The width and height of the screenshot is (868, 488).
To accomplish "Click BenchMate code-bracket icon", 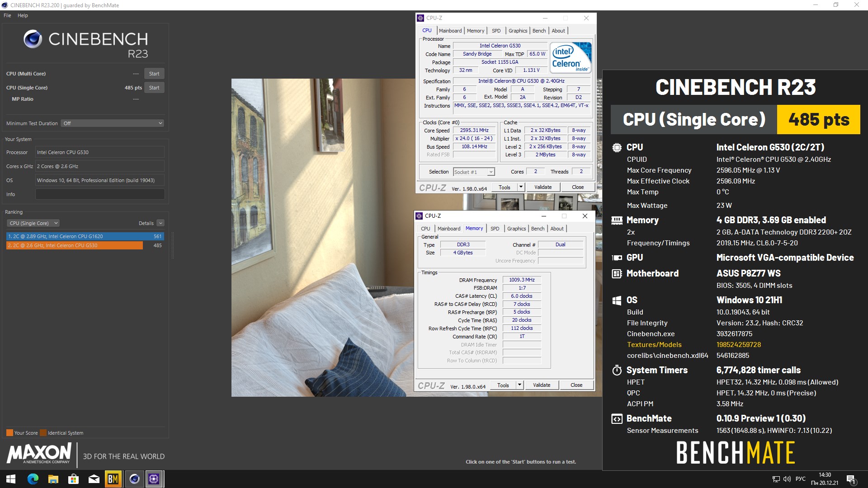I will point(617,419).
